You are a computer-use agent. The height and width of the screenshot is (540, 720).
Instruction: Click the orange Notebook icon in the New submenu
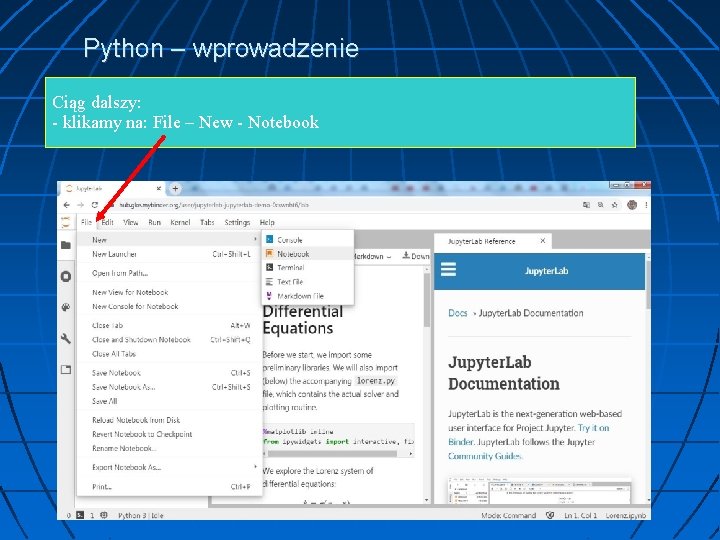pyautogui.click(x=270, y=253)
